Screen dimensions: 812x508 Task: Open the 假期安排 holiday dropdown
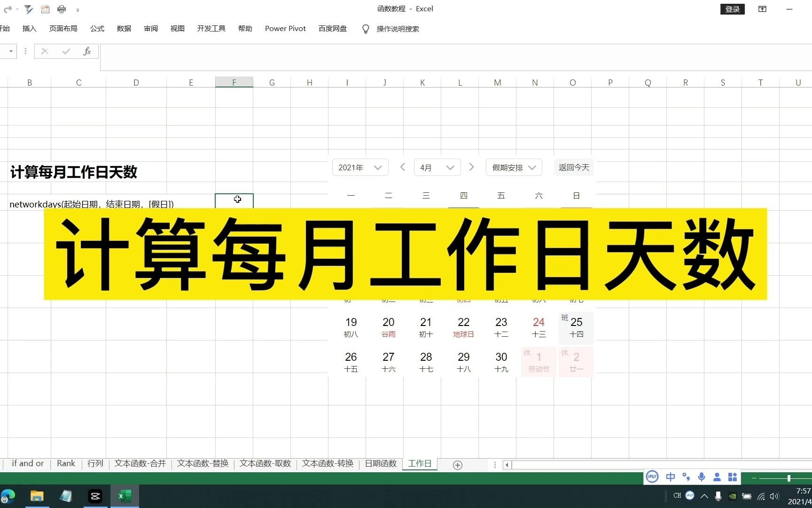(x=514, y=167)
